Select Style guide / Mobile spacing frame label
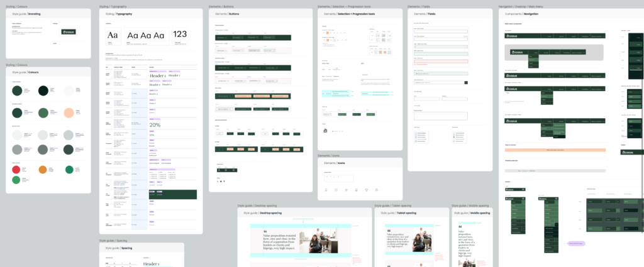644x267 pixels. point(470,205)
